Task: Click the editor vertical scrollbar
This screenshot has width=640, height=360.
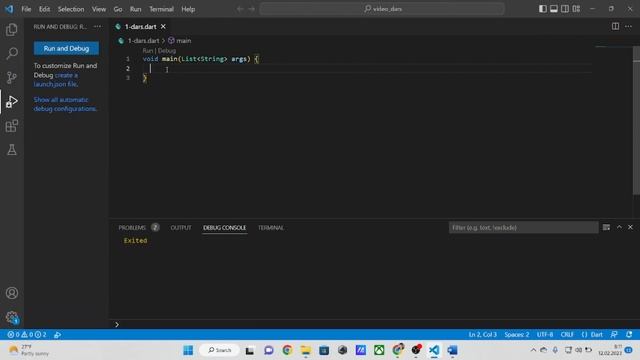Action: pos(636,120)
